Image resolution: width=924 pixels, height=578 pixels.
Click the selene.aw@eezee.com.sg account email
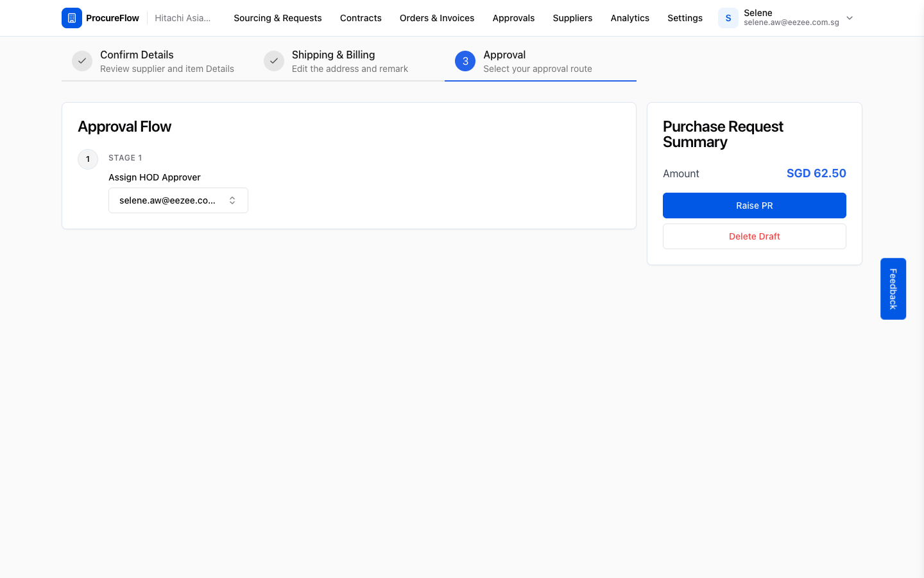[x=791, y=22]
